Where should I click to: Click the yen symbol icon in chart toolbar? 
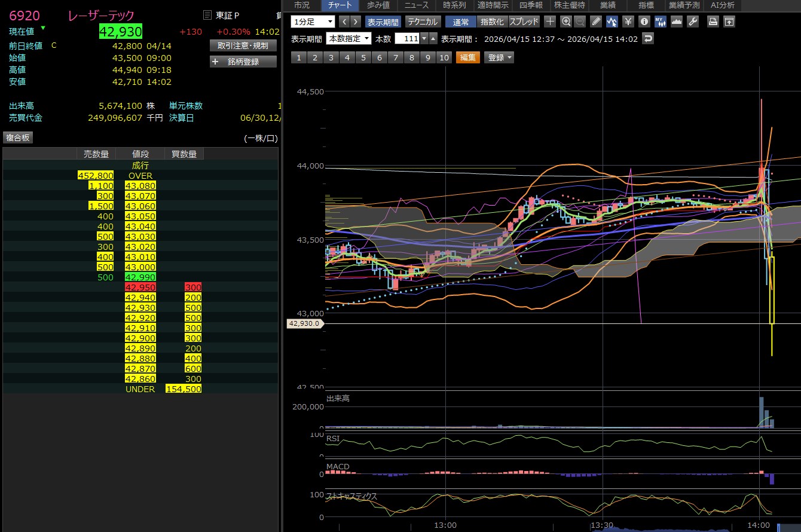(x=628, y=22)
